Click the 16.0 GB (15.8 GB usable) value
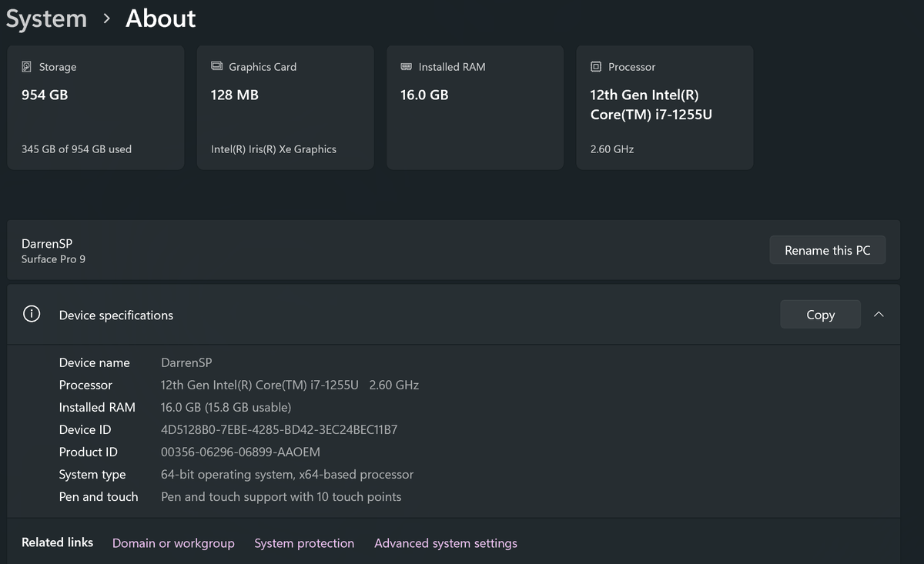The image size is (924, 564). [226, 407]
